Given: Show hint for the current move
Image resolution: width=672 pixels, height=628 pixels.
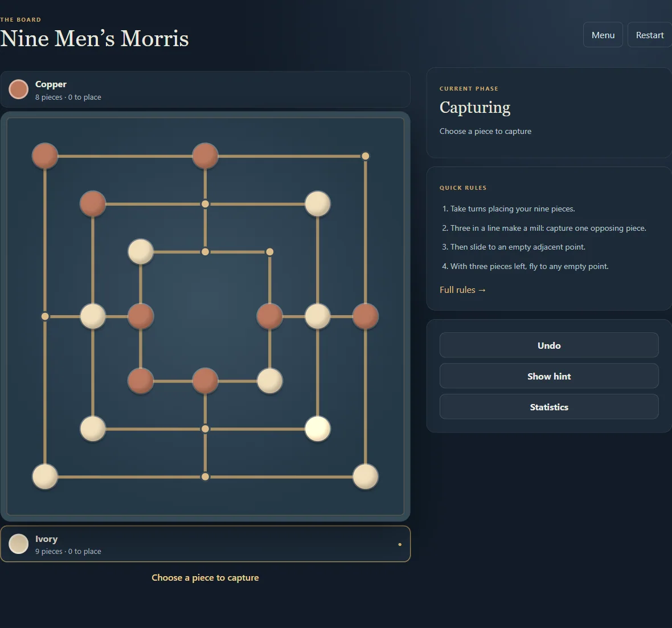Looking at the screenshot, I should click(549, 376).
